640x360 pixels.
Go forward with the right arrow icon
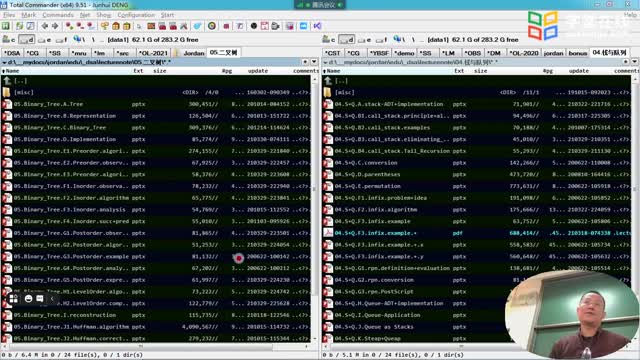tap(55, 26)
